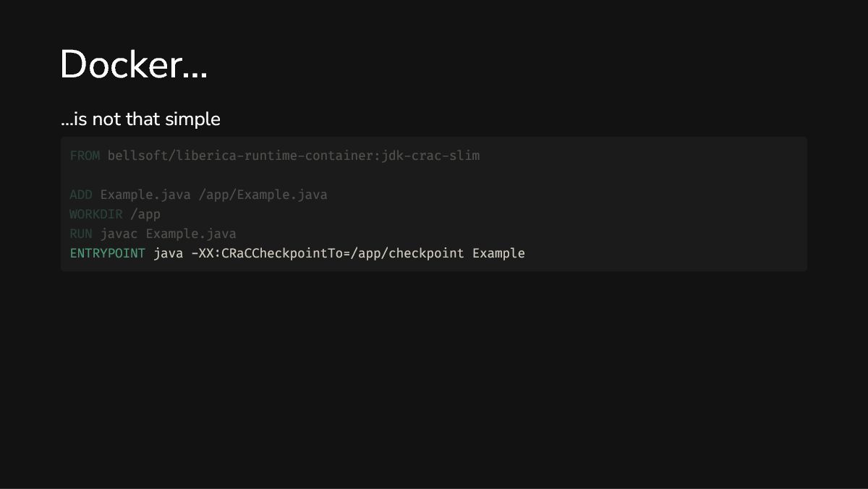Click the empty line below the FROM instruction

289,175
